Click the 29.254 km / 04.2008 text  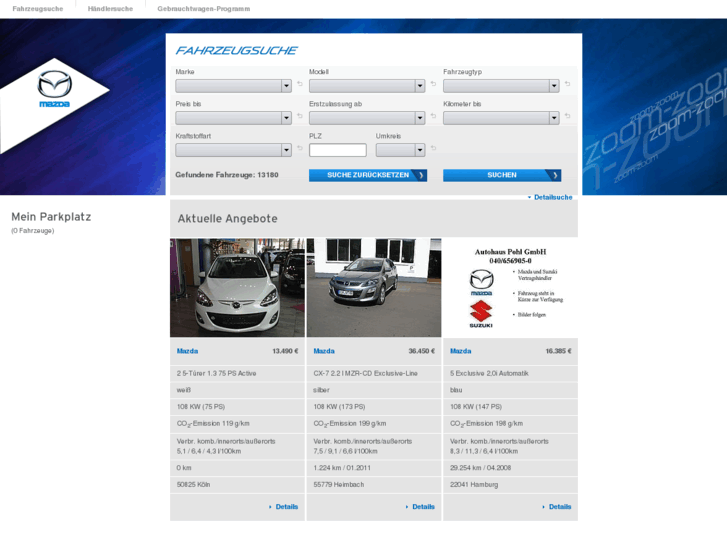[x=480, y=468]
